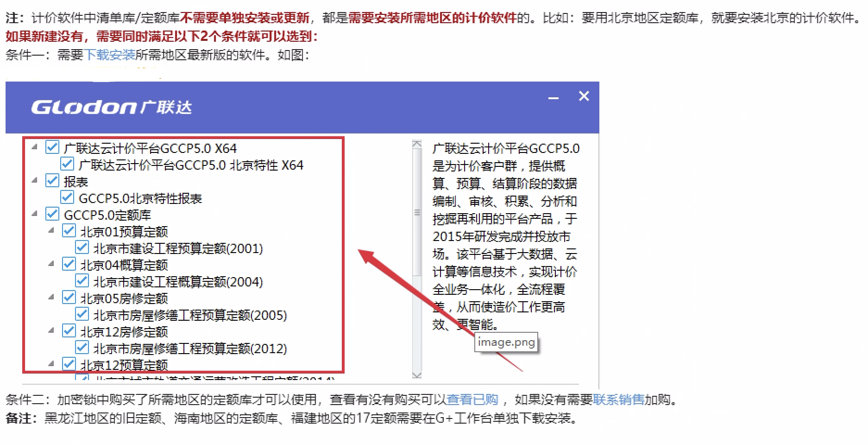Viewport: 868px width, 444px height.
Task: Select the 北京市房屋修缮工程预算定额(2012) label
Action: click(x=190, y=349)
